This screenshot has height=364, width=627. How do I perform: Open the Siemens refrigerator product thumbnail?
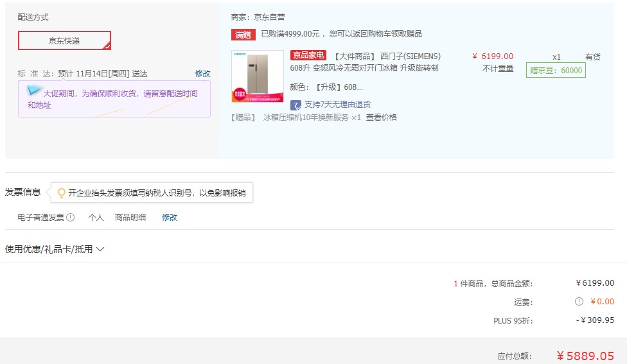click(258, 76)
